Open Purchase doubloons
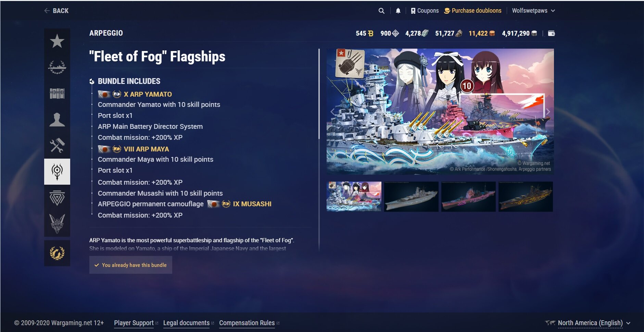Image resolution: width=644 pixels, height=332 pixels. click(x=472, y=11)
